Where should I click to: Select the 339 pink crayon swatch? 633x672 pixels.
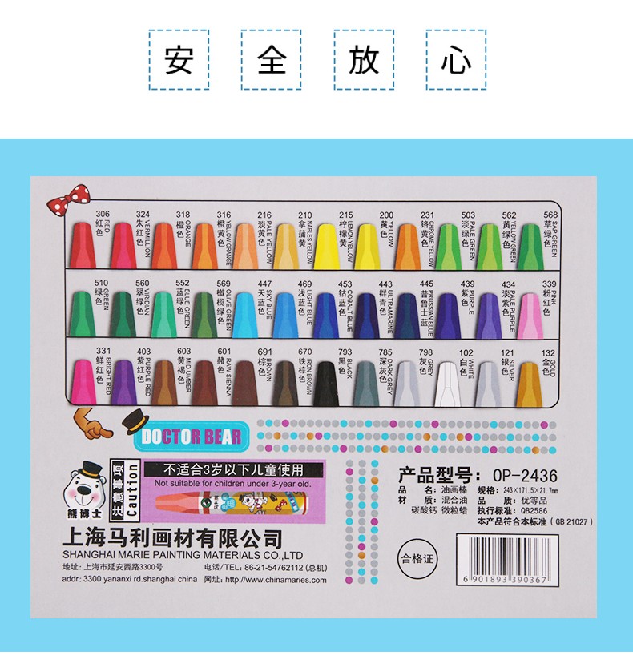coord(529,316)
